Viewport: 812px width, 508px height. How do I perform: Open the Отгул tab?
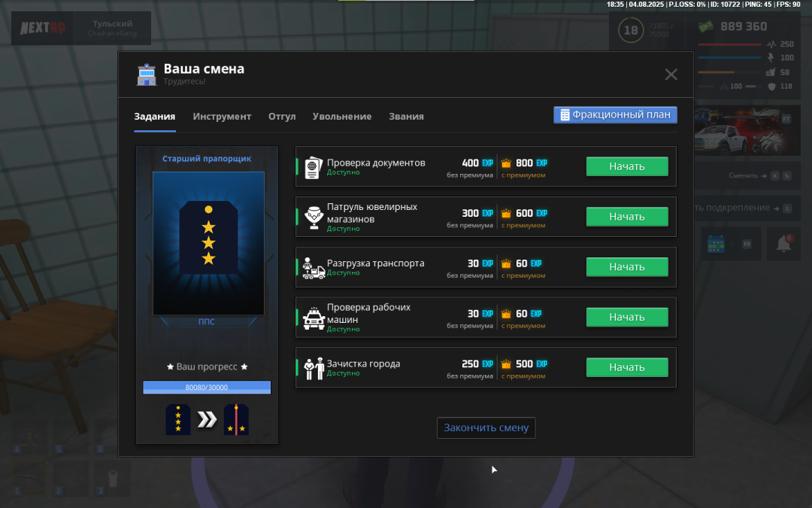click(282, 117)
